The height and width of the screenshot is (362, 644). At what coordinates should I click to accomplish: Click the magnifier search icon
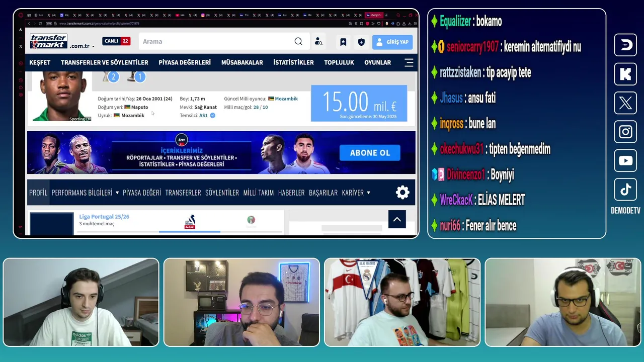point(298,41)
